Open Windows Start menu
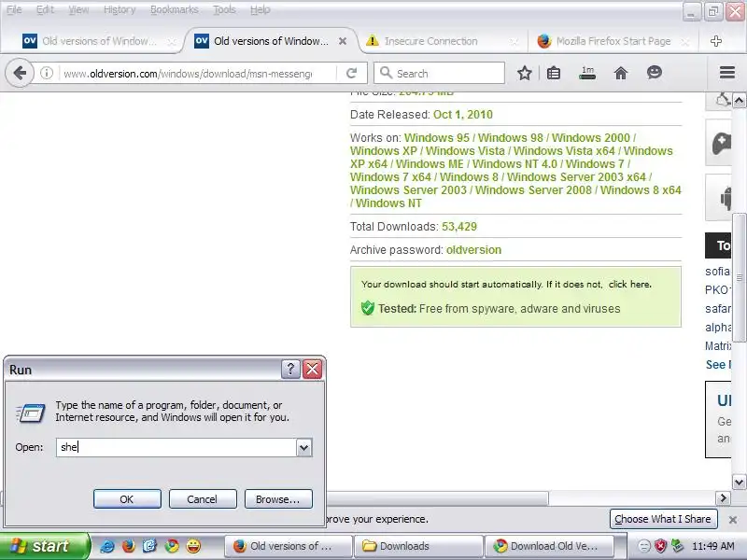Image resolution: width=747 pixels, height=560 pixels. (45, 546)
